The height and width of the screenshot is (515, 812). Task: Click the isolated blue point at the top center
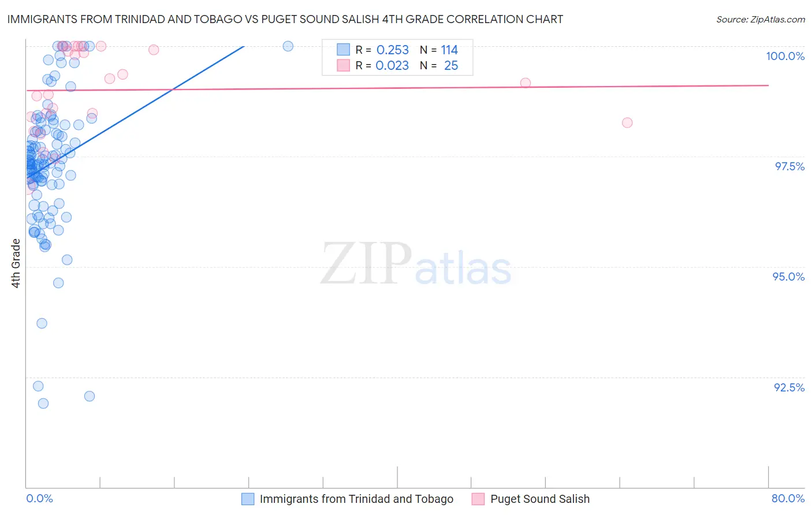click(x=288, y=46)
